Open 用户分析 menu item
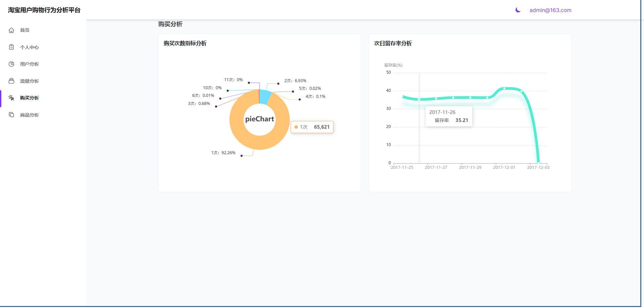Viewport: 644px width, 308px height. [x=30, y=64]
